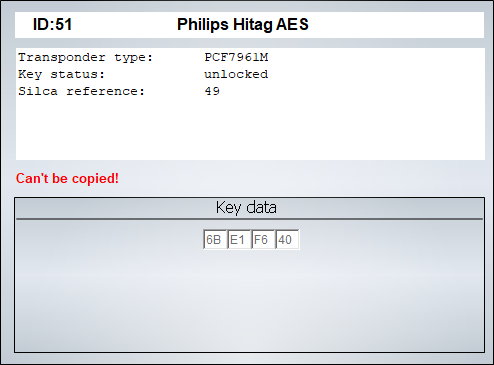Select the PCF7961M transponder value

(x=236, y=57)
